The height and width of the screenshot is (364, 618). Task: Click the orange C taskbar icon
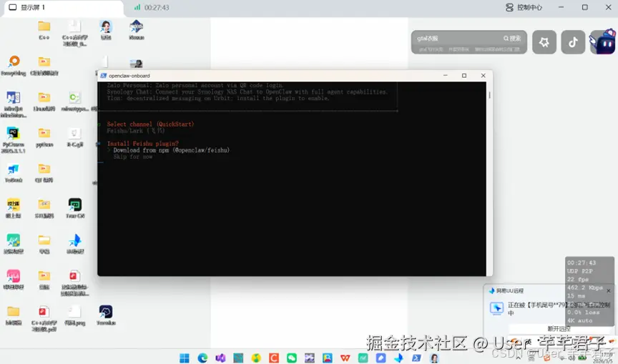click(x=273, y=358)
